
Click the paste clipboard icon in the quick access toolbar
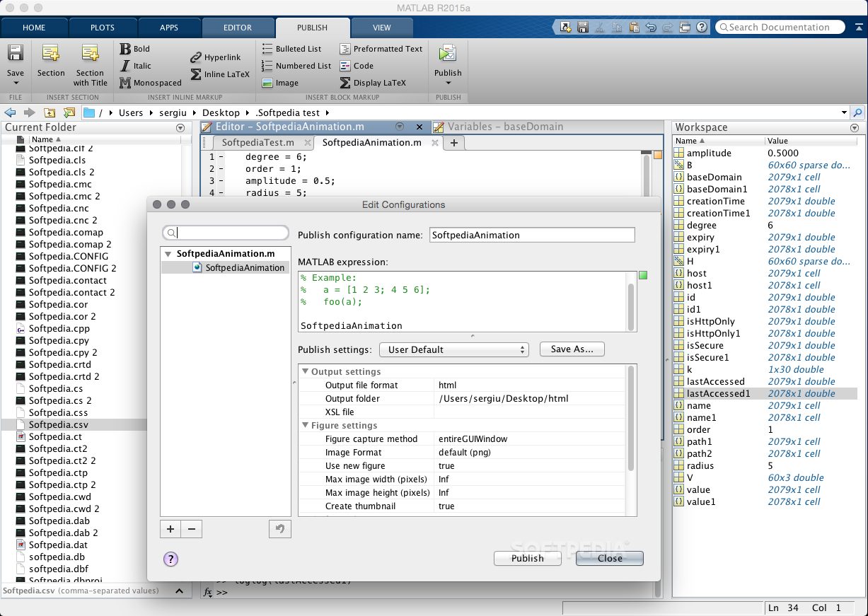pos(634,28)
